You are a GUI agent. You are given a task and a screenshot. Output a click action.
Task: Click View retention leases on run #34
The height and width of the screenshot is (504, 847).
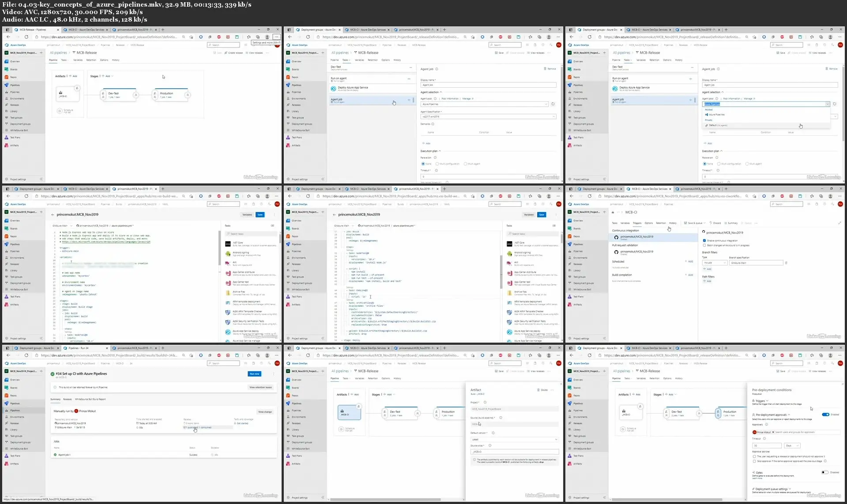click(x=260, y=388)
